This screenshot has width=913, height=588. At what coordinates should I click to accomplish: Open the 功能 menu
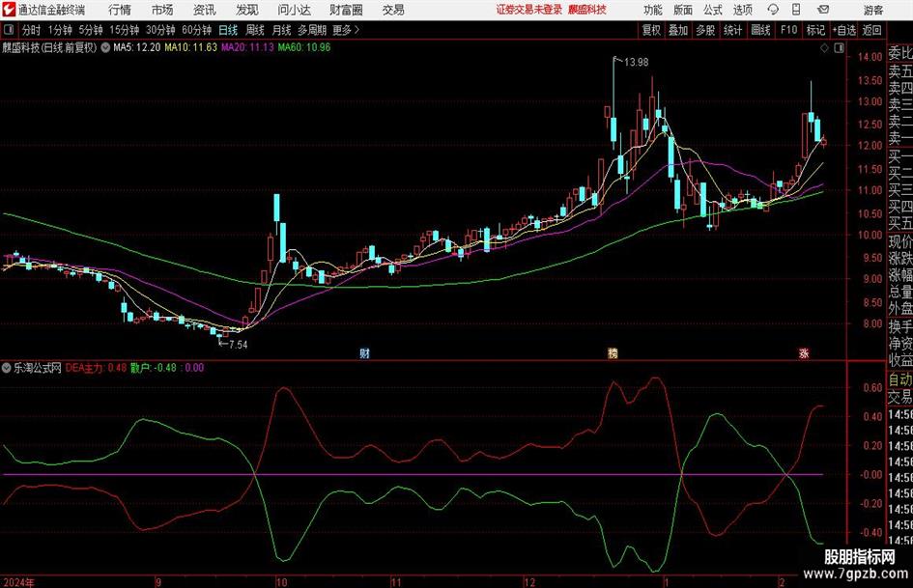[653, 10]
